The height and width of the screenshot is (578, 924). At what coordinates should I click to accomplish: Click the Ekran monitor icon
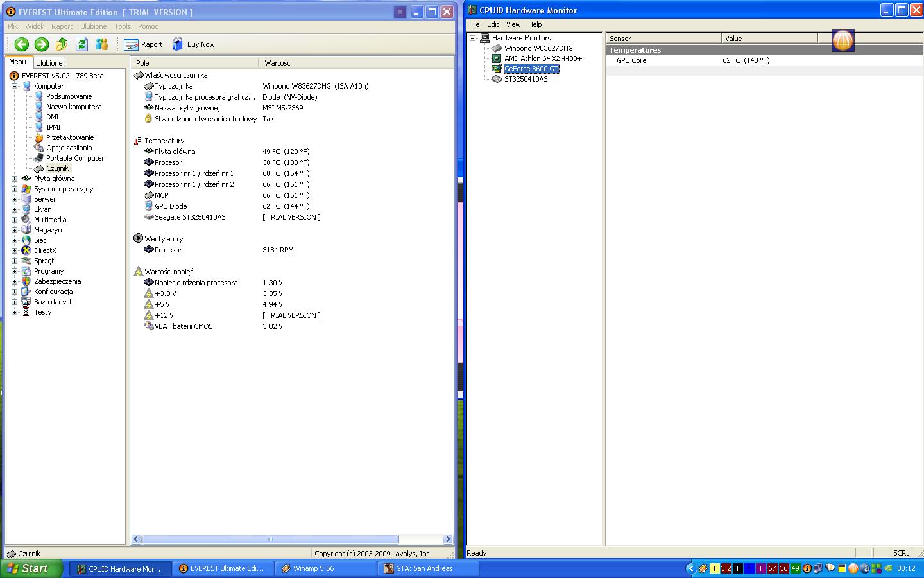tap(26, 209)
